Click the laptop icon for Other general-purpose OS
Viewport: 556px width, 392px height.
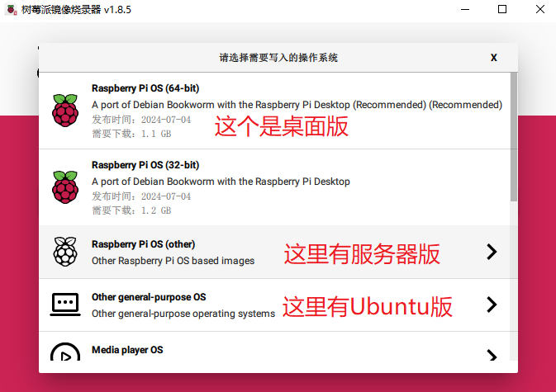click(65, 305)
